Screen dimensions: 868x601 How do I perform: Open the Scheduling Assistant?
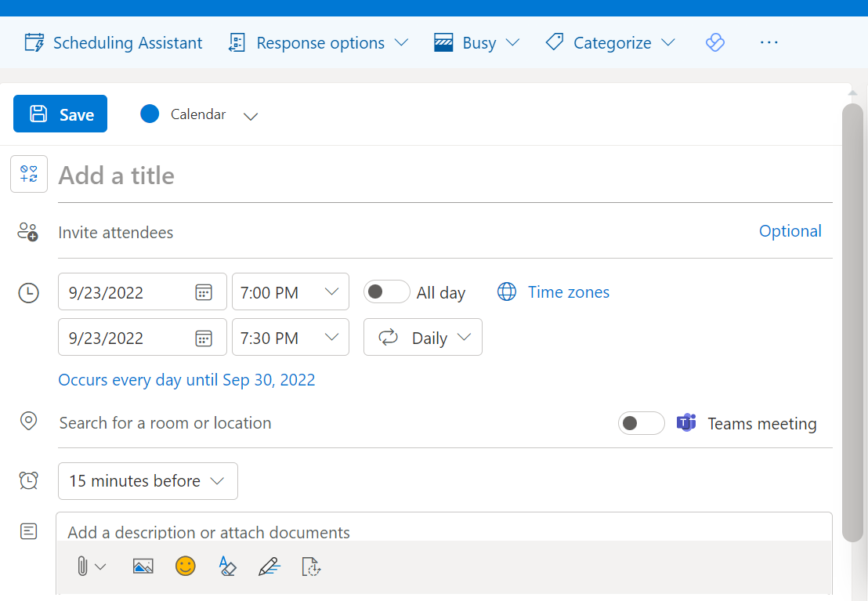(113, 42)
